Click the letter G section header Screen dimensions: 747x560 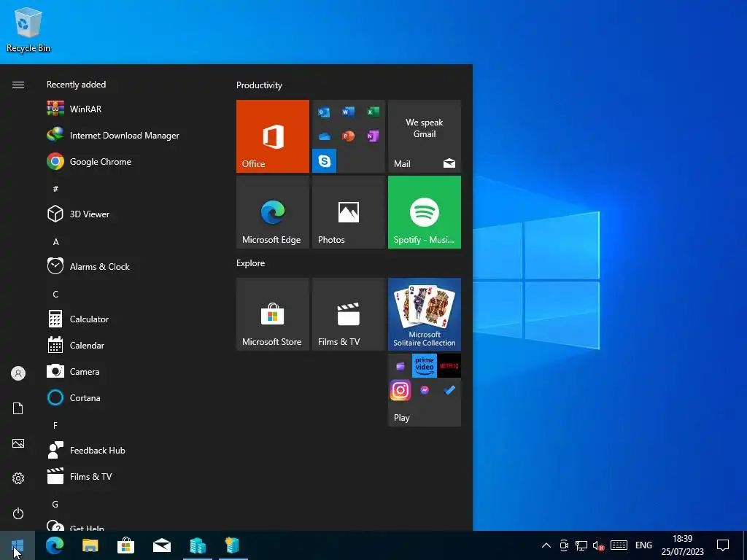(55, 505)
